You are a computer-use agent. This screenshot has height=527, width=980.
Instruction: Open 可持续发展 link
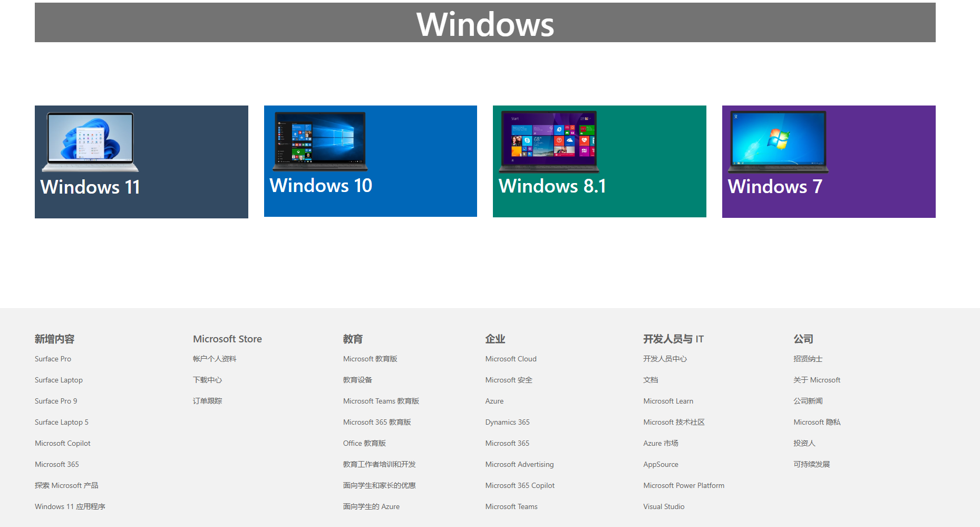pyautogui.click(x=811, y=464)
